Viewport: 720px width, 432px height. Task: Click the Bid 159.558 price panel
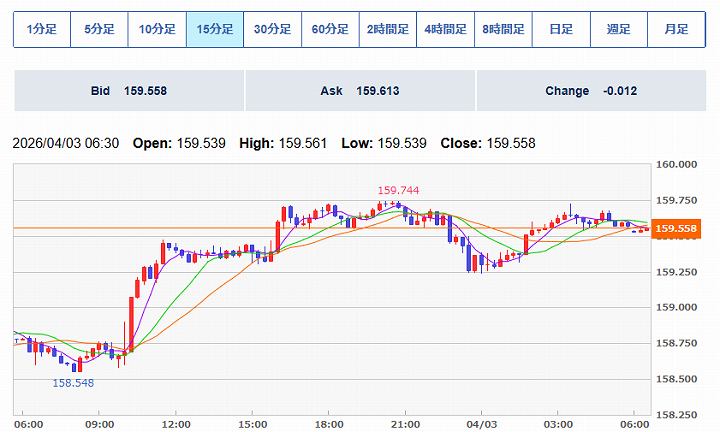tap(128, 91)
